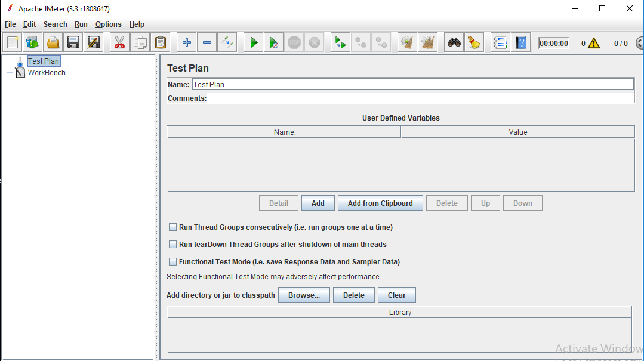Image resolution: width=644 pixels, height=361 pixels.
Task: Select Test Plan in the tree
Action: (44, 61)
